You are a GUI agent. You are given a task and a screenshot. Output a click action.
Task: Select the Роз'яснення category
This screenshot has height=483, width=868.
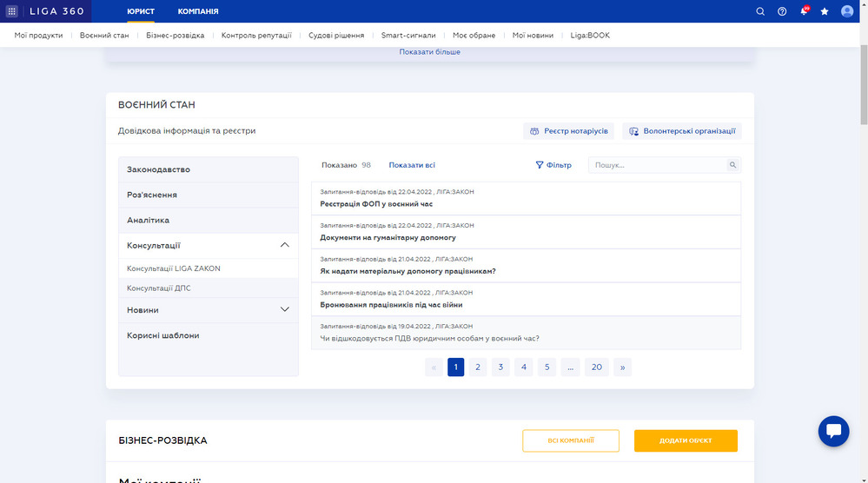click(209, 195)
